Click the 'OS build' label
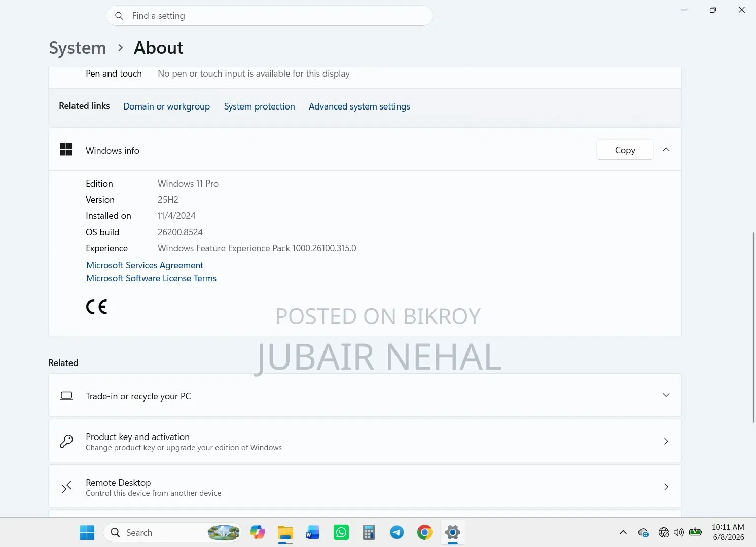The image size is (756, 547). 102,232
